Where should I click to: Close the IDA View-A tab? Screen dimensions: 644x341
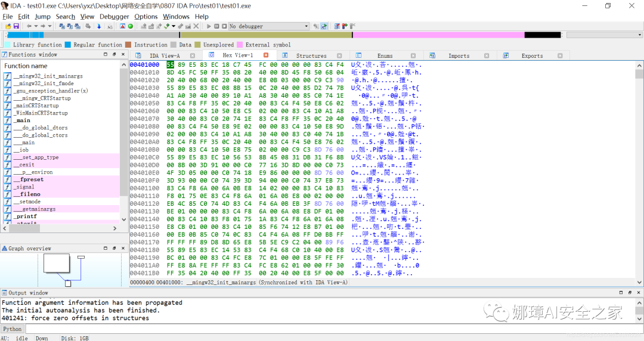click(x=192, y=55)
